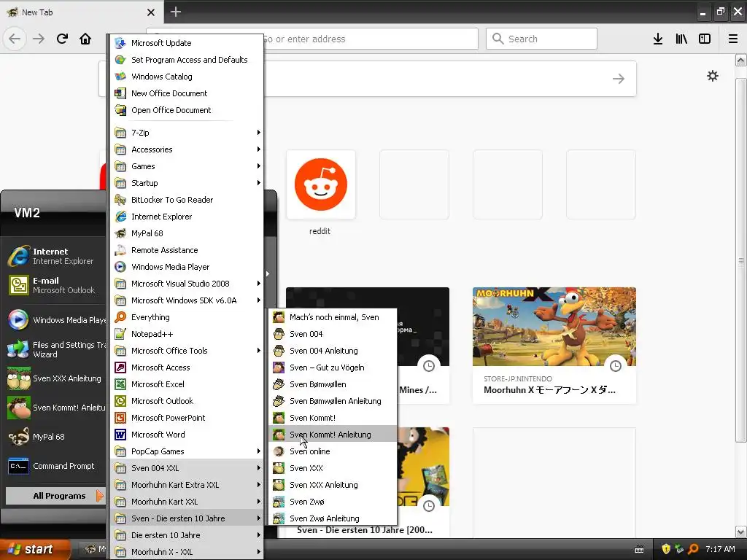This screenshot has height=560, width=747.
Task: Open Sven Zwø Anleitung
Action: point(333,518)
